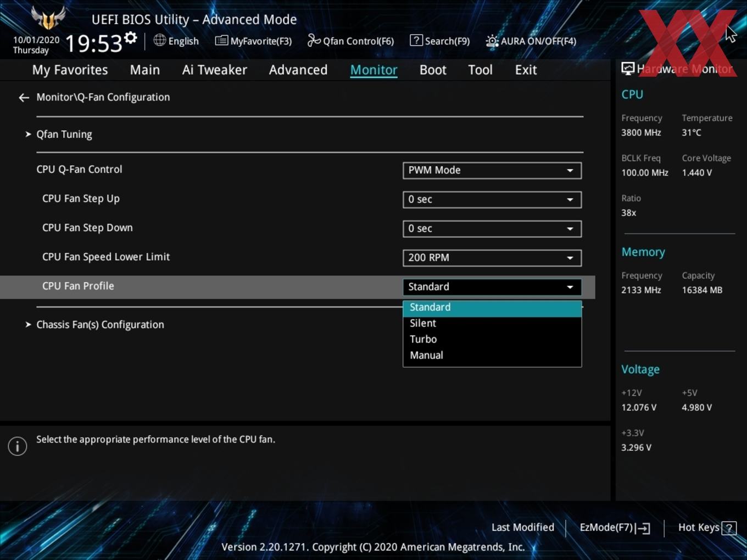Viewport: 747px width, 560px height.
Task: Click the date 10/01/2020 Thursday
Action: click(36, 45)
